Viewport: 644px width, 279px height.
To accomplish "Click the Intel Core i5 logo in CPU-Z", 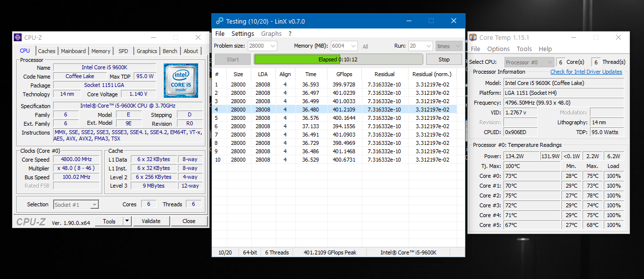I will (x=181, y=80).
